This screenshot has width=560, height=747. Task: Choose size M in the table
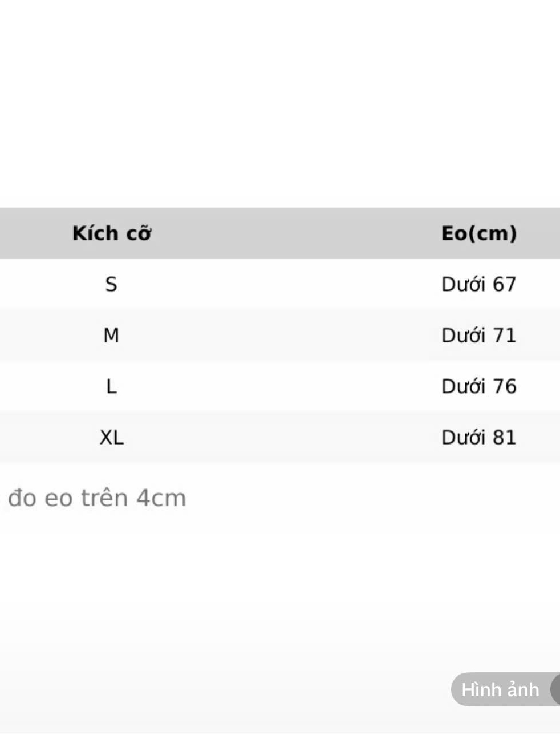111,335
